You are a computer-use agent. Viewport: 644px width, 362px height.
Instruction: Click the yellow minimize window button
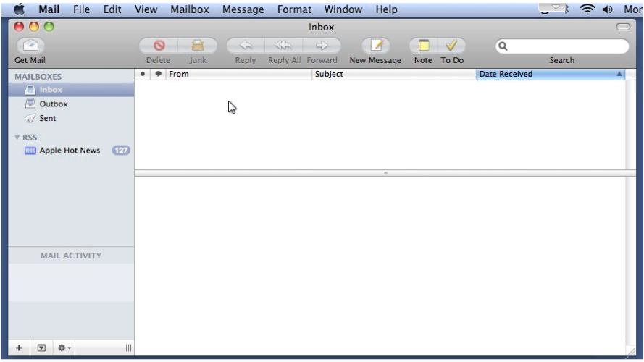coord(34,27)
